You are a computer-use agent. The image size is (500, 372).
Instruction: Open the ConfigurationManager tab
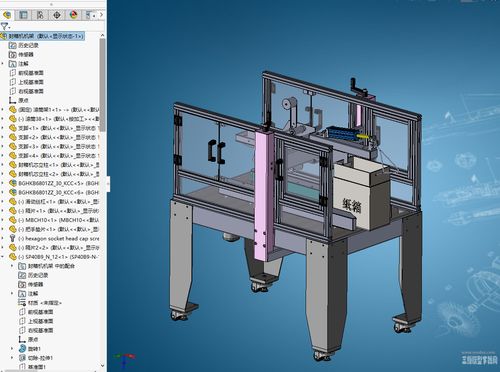(x=40, y=15)
